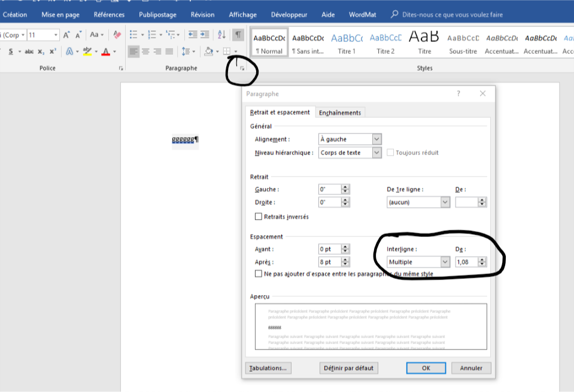Viewport: 574px width, 392px height.
Task: Center the paragraph text
Action: [x=145, y=51]
